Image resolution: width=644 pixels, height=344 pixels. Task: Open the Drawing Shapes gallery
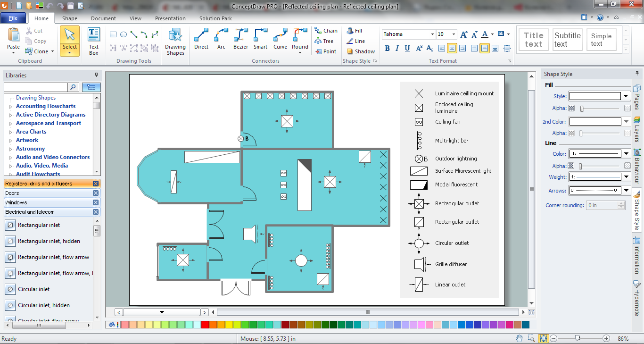coord(175,42)
